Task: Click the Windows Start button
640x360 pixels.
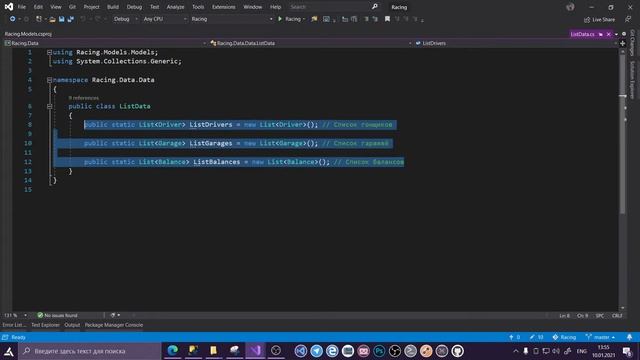Action: point(9,351)
